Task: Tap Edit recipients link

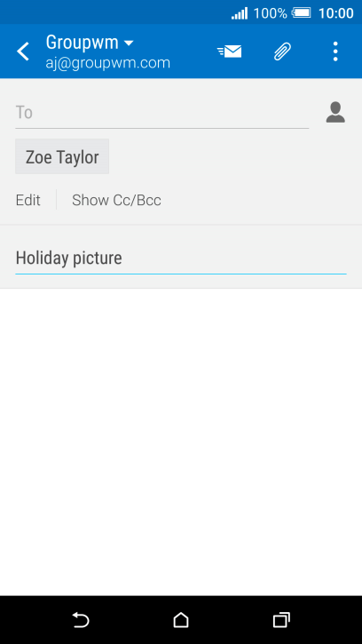Action: 28,201
